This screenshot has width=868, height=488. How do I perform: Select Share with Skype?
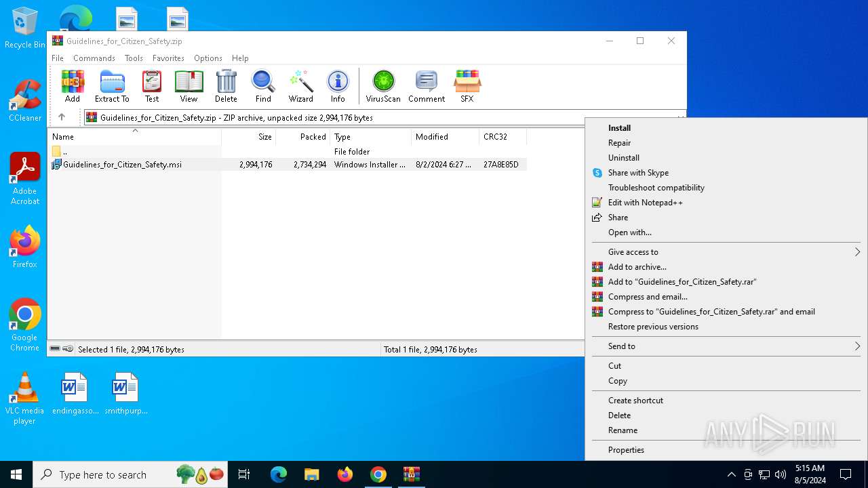click(x=726, y=173)
